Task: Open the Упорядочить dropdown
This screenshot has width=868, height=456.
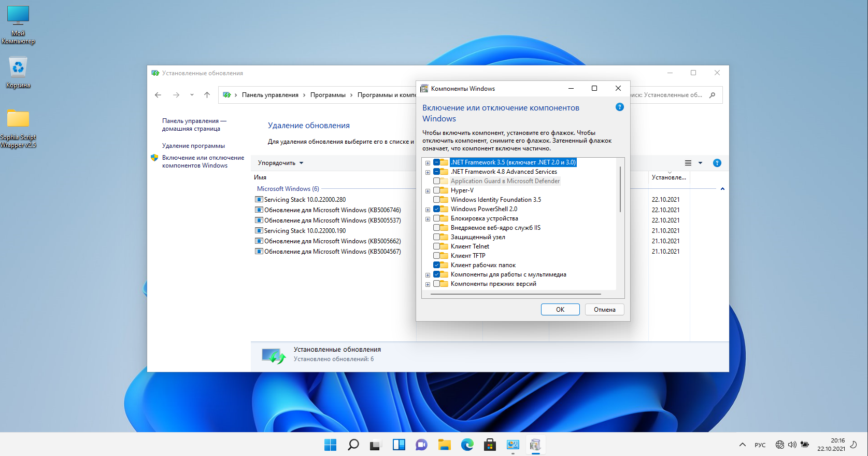Action: (x=280, y=163)
